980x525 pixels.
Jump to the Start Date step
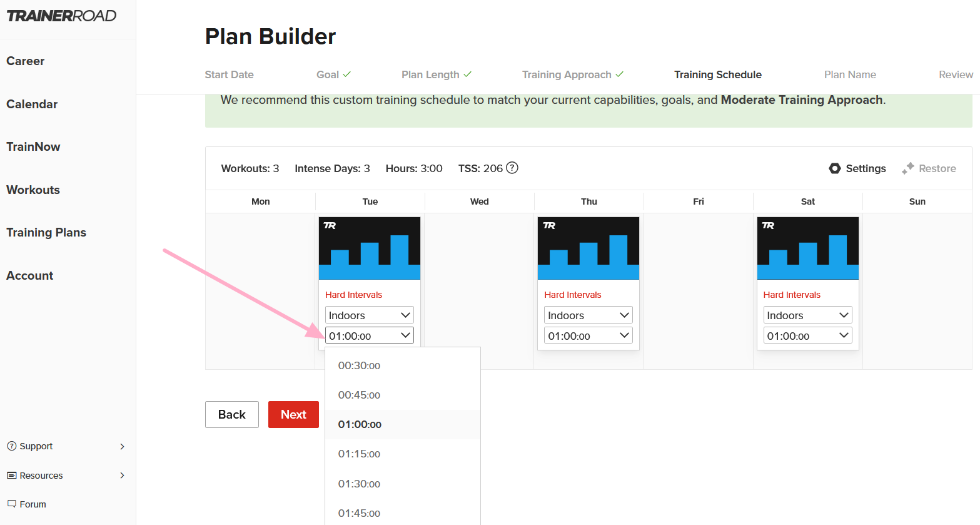[230, 74]
